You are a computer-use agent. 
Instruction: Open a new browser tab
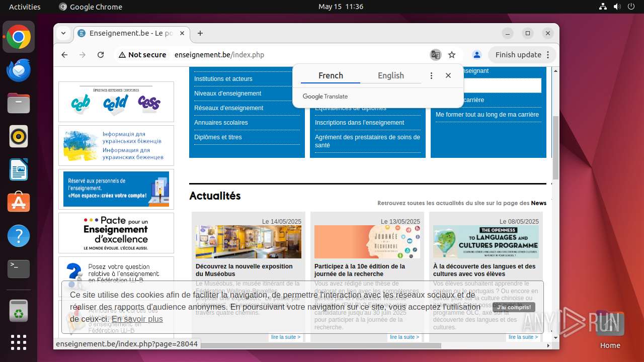pyautogui.click(x=200, y=33)
